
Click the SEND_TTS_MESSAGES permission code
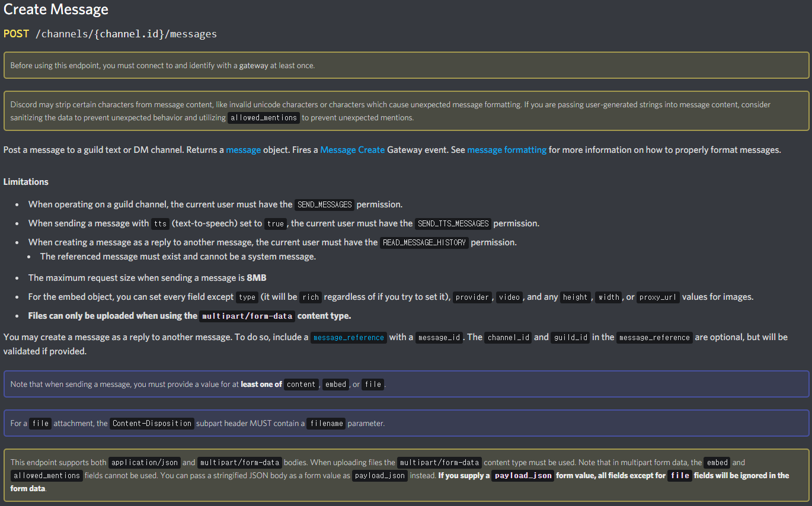coord(453,224)
